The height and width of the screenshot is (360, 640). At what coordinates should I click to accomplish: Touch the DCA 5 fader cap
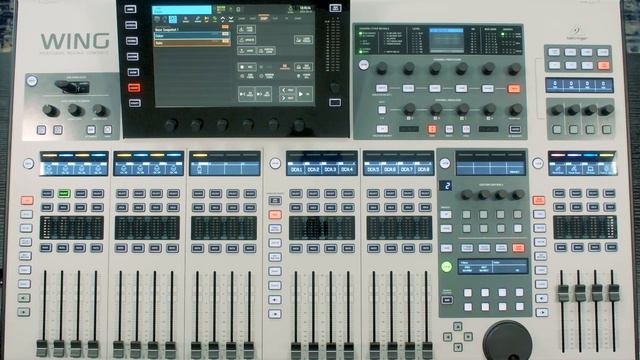click(374, 351)
